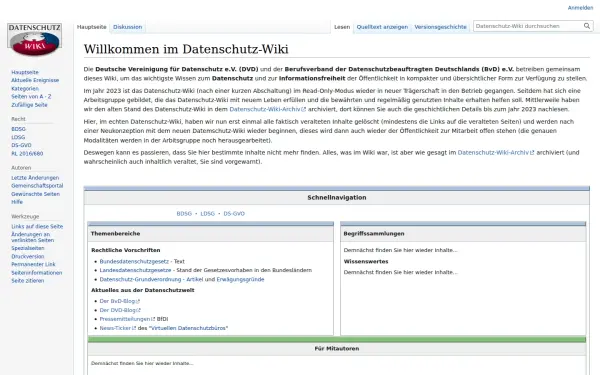Image resolution: width=600 pixels, height=375 pixels.
Task: Open Seiten von A - Z
Action: click(x=31, y=96)
